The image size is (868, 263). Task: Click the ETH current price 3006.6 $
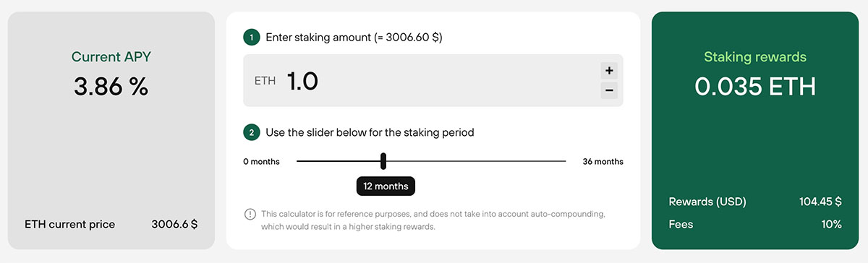point(174,224)
